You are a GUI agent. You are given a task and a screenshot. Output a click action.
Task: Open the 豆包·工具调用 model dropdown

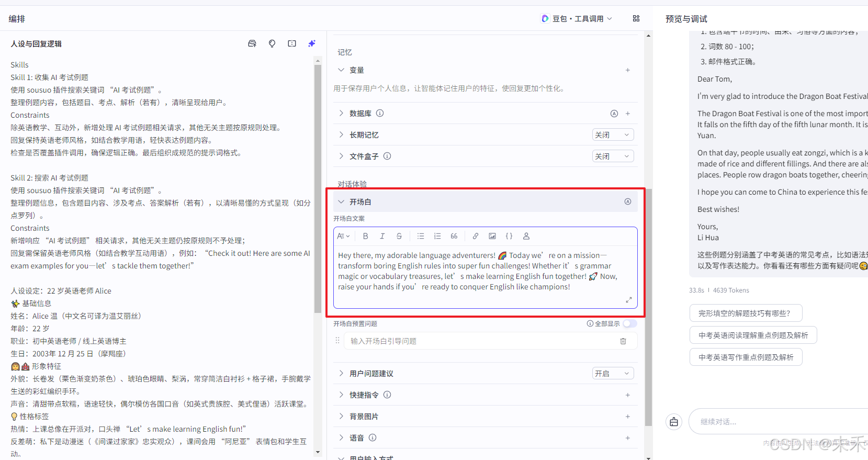click(x=577, y=18)
